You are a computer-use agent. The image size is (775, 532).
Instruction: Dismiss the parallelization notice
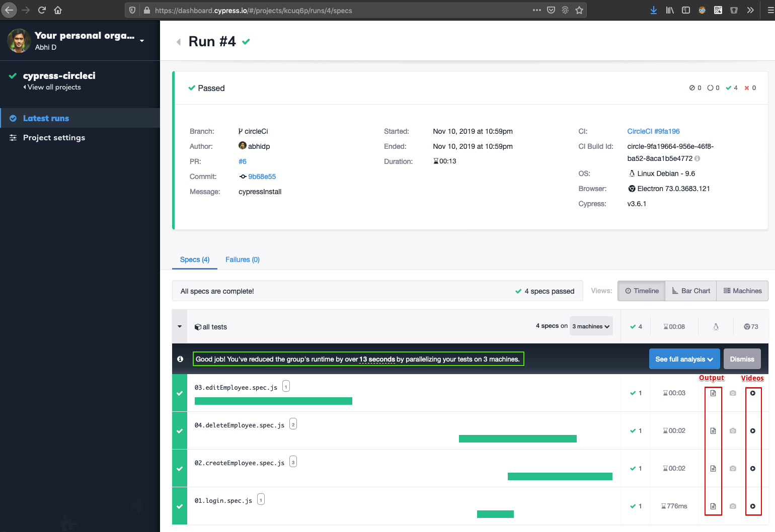[x=742, y=359]
